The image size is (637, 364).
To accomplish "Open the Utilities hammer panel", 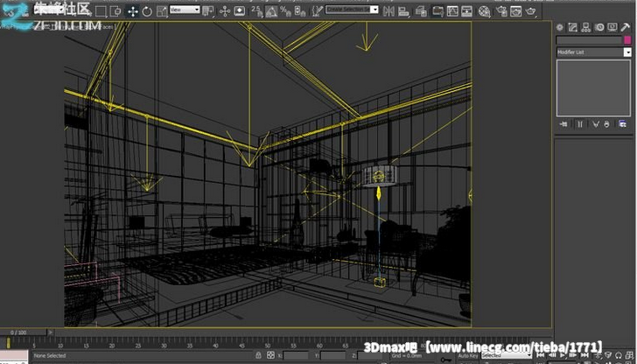I will coord(627,26).
